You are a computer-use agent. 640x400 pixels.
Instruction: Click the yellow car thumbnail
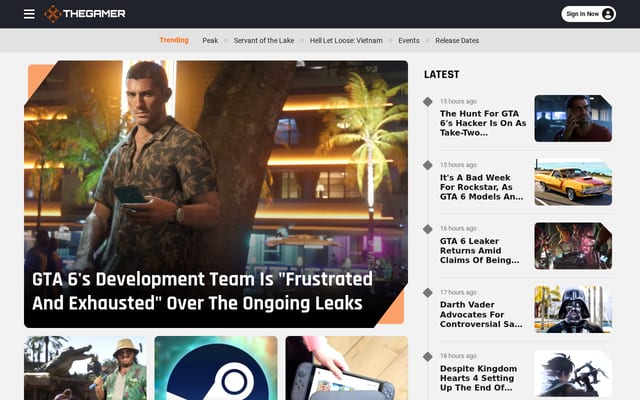click(573, 182)
